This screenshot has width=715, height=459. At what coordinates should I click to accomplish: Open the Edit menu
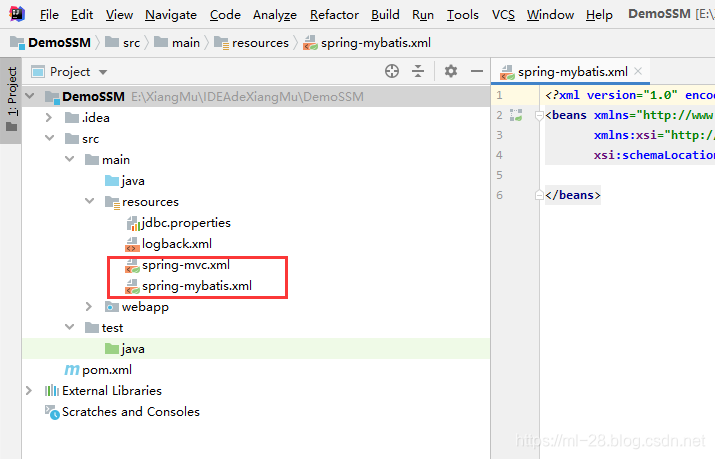pyautogui.click(x=82, y=15)
